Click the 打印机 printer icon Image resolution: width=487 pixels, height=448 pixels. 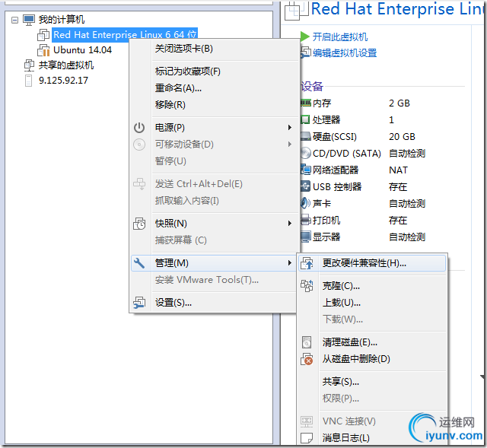click(306, 220)
